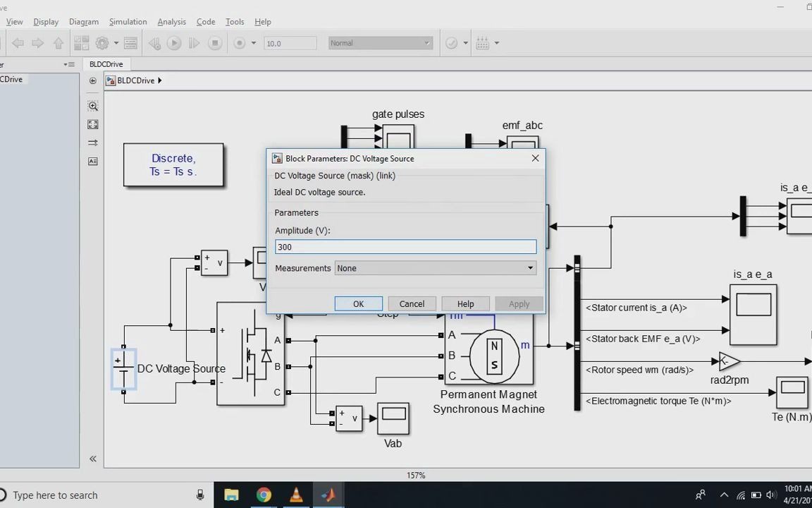Click the Amplitude value field showing 300
Screen dimensions: 812x508
click(405, 247)
